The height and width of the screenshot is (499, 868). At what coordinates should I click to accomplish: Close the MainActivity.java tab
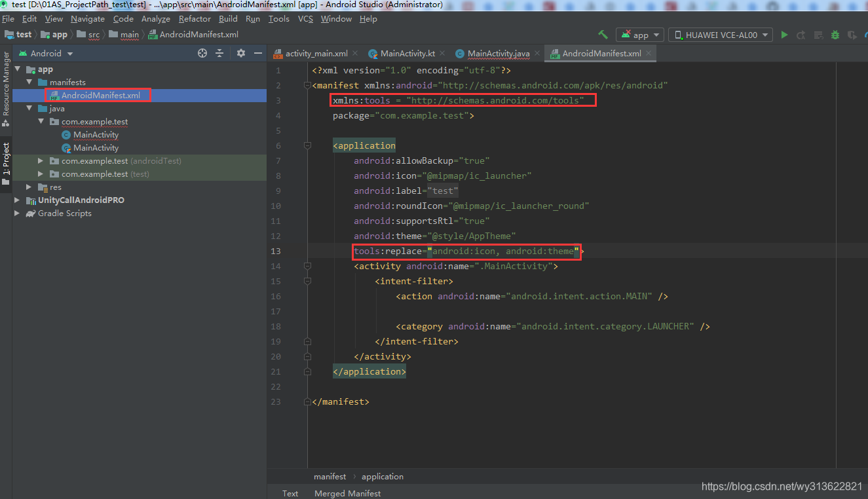tap(537, 53)
